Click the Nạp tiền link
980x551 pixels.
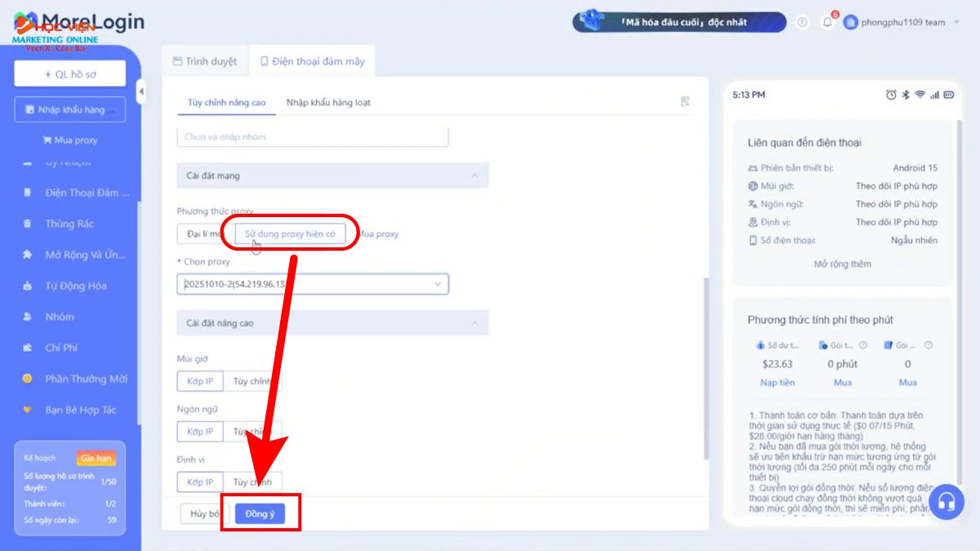(777, 382)
